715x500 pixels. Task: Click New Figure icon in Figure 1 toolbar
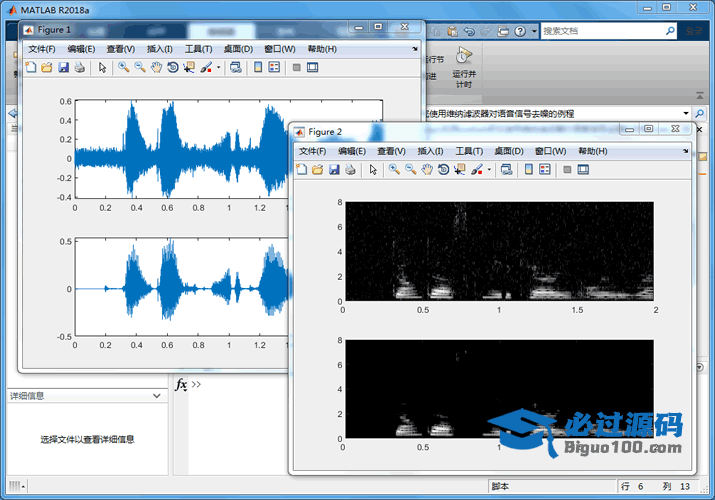(31, 67)
